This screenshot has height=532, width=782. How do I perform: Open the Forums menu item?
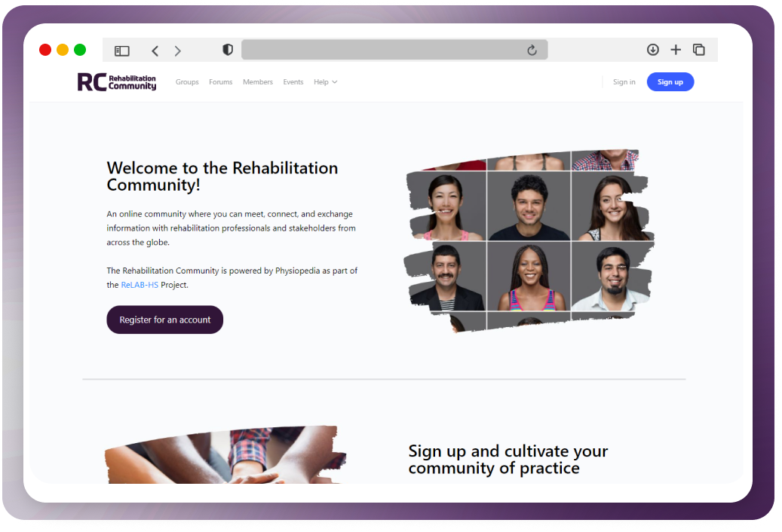pyautogui.click(x=220, y=81)
